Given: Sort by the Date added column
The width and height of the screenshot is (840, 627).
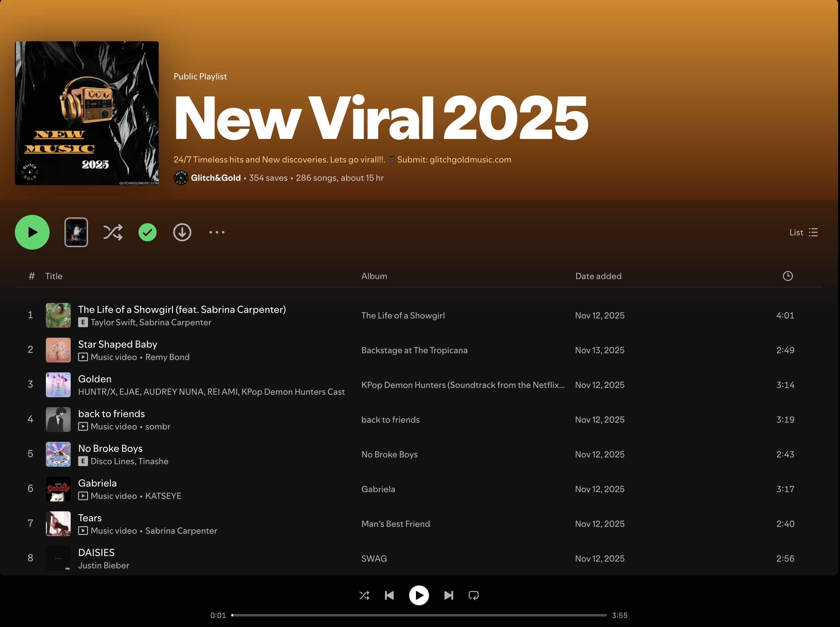Looking at the screenshot, I should click(x=598, y=276).
